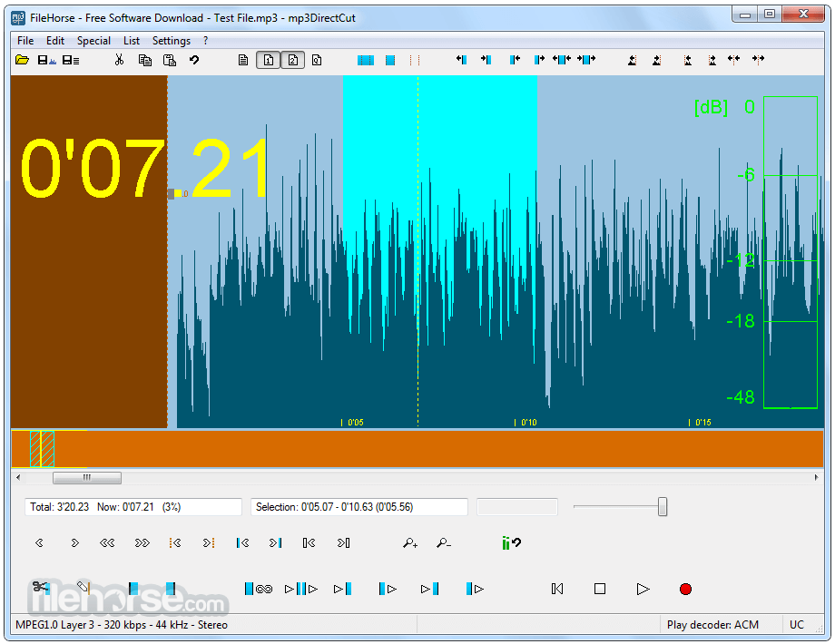
Task: Play around the selection with double-arrow icon
Action: click(301, 589)
